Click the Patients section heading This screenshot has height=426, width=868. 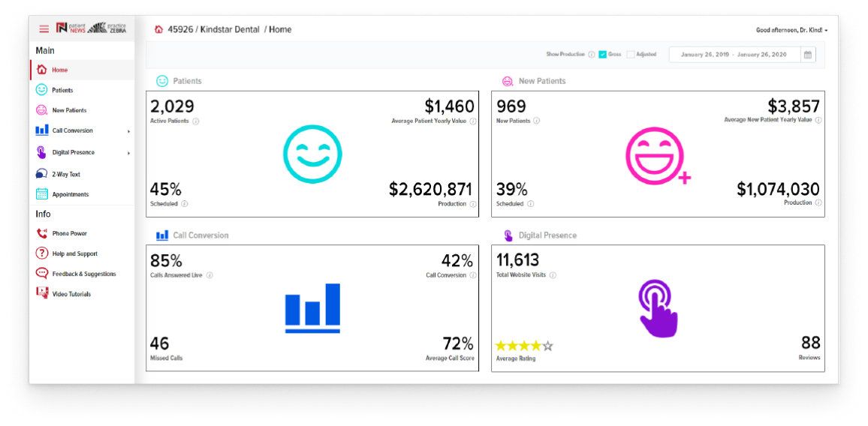[187, 81]
